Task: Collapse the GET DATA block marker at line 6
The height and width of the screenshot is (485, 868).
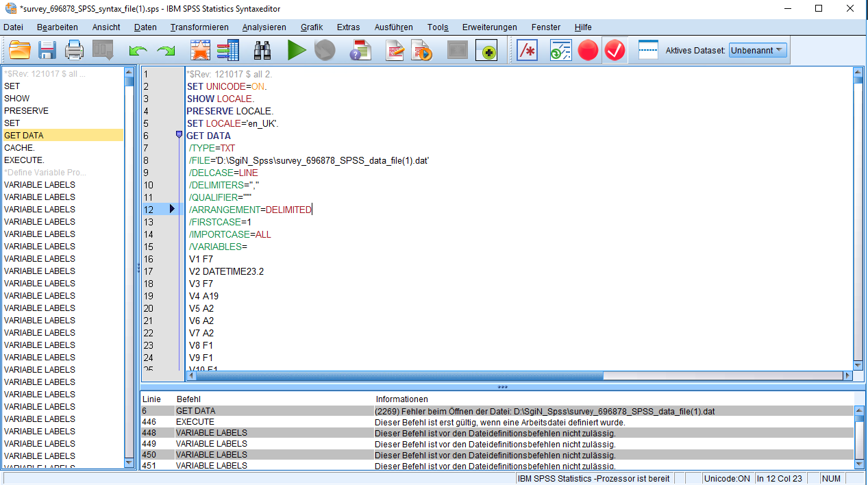Action: 179,135
